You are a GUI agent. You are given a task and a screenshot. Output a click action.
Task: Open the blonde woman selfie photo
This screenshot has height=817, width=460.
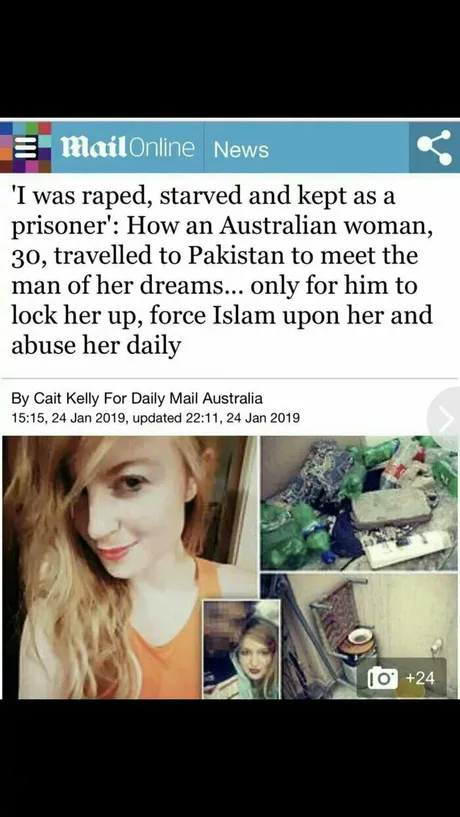(130, 567)
